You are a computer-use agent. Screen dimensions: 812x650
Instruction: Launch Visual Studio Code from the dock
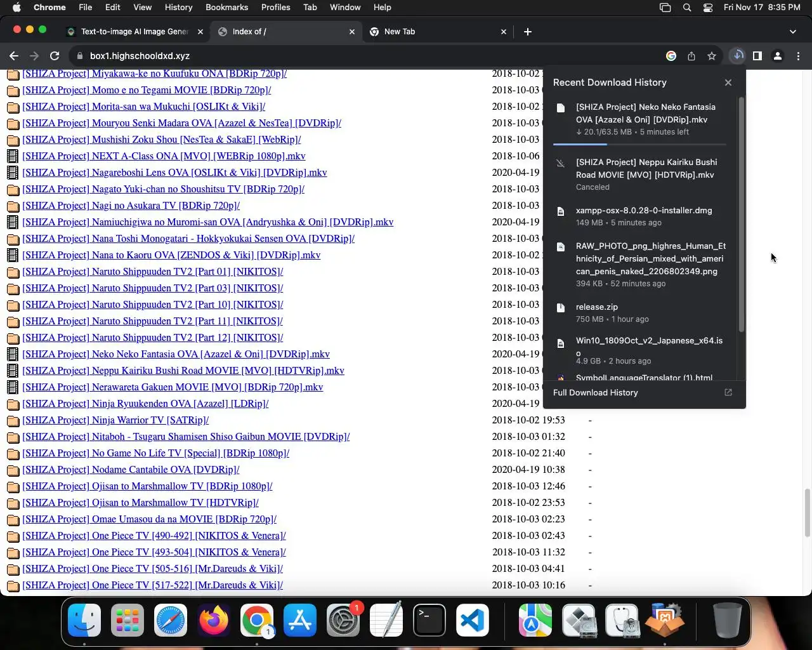tap(473, 620)
